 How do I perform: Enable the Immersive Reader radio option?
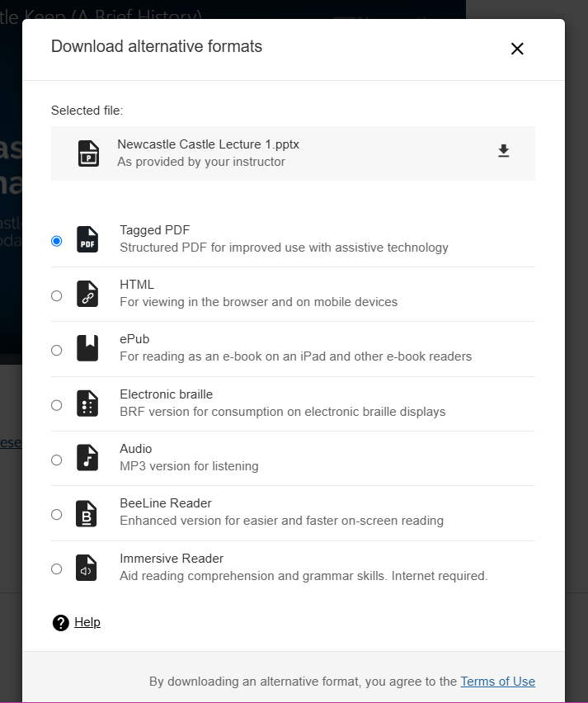pyautogui.click(x=56, y=569)
